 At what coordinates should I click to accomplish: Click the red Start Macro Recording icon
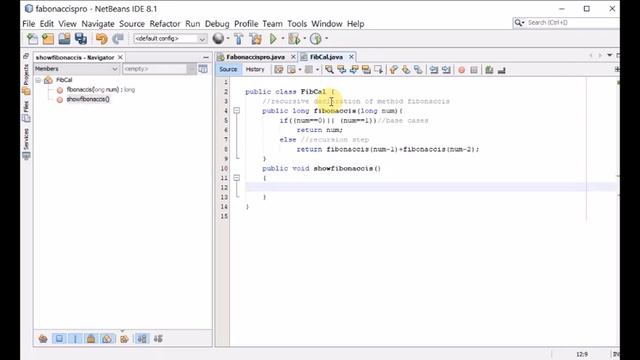tap(462, 70)
